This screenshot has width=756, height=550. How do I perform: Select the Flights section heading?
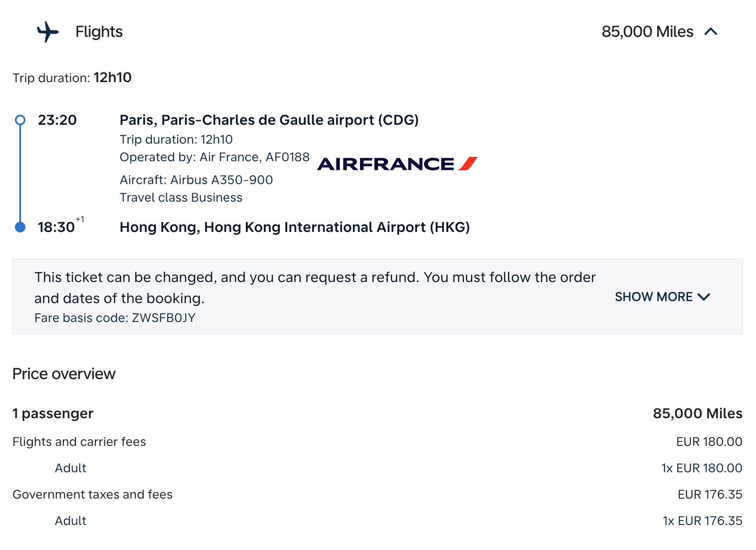click(x=99, y=32)
